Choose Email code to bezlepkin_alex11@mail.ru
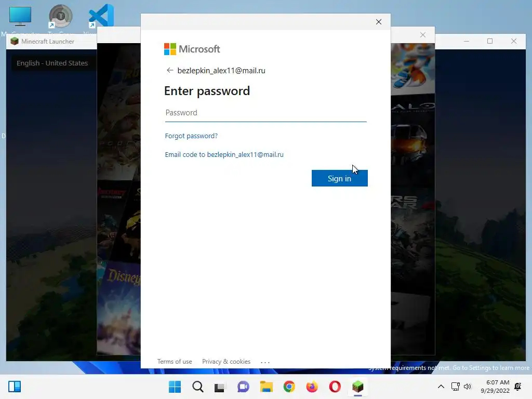 click(224, 154)
